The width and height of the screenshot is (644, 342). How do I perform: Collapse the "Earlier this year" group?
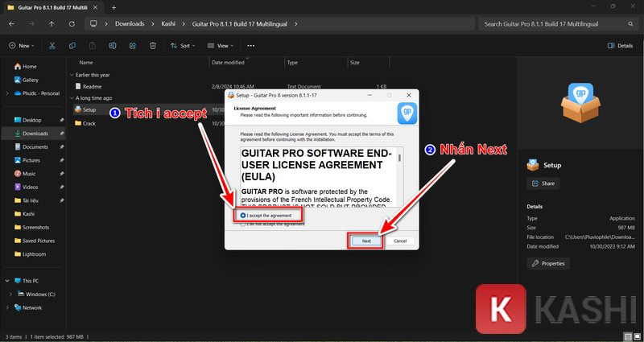point(72,74)
